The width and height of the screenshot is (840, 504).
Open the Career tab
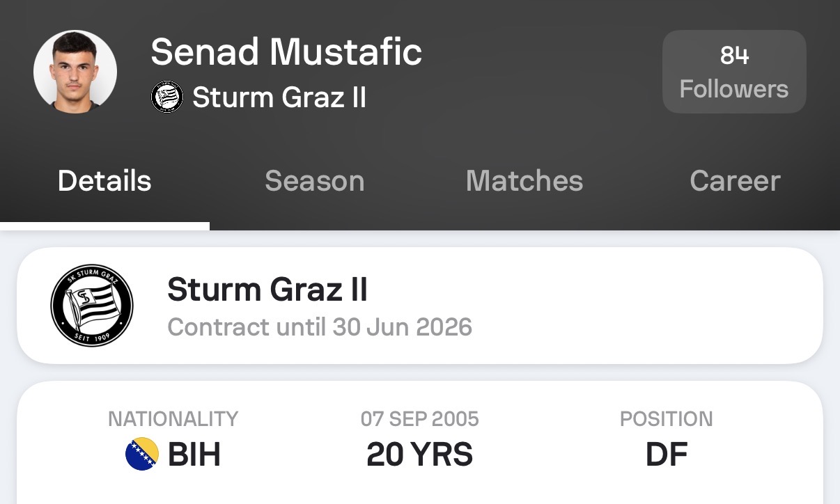[x=735, y=181]
